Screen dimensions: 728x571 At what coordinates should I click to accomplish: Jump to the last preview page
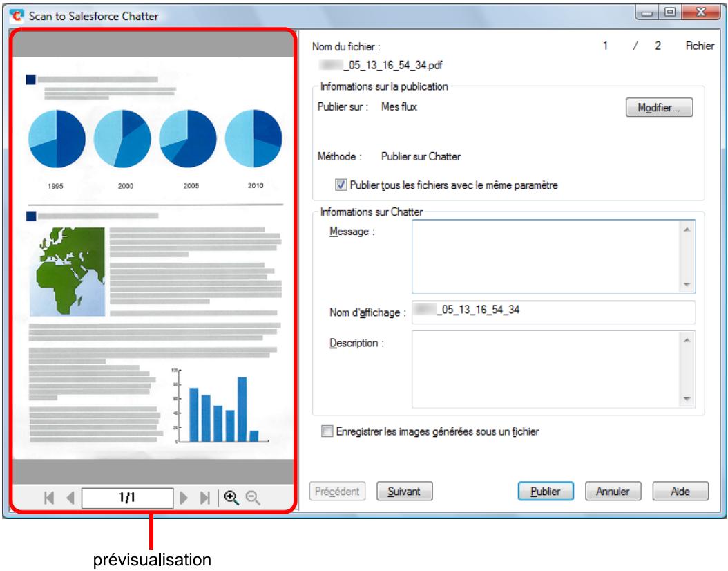click(x=204, y=498)
